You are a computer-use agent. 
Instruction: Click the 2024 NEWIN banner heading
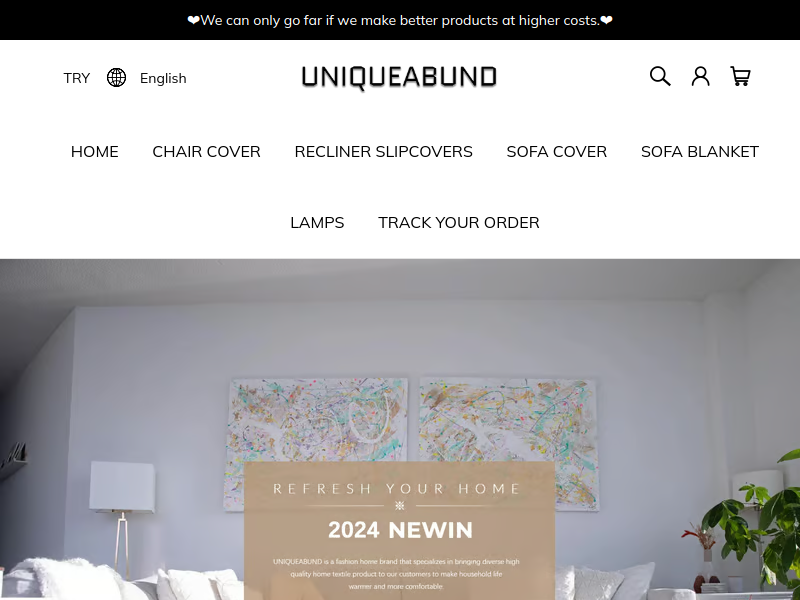[x=400, y=530]
